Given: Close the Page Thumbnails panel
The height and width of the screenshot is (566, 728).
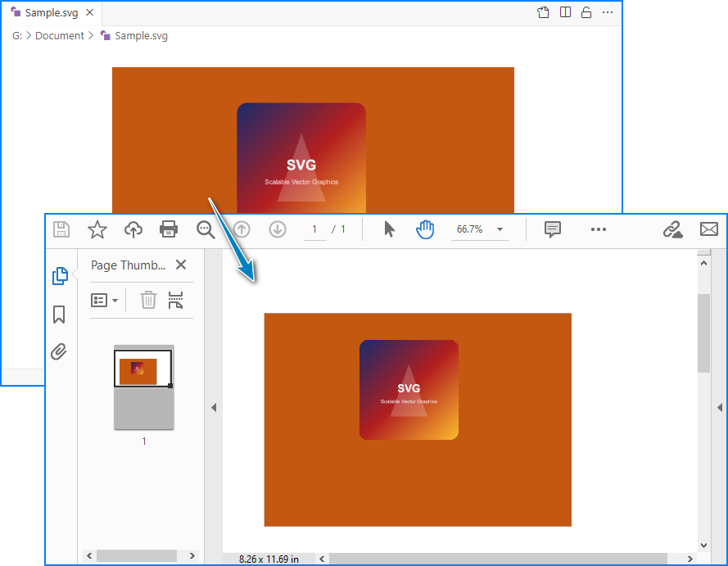Looking at the screenshot, I should pyautogui.click(x=181, y=265).
